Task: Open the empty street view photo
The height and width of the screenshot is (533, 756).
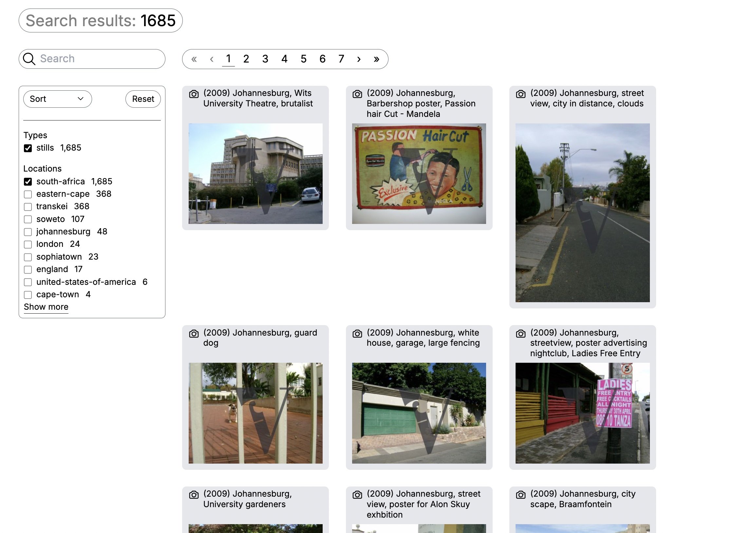Action: [x=582, y=213]
